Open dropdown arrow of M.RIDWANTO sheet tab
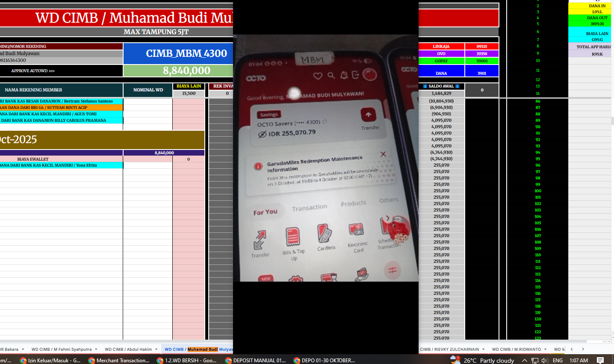The width and height of the screenshot is (614, 364). pos(546,349)
